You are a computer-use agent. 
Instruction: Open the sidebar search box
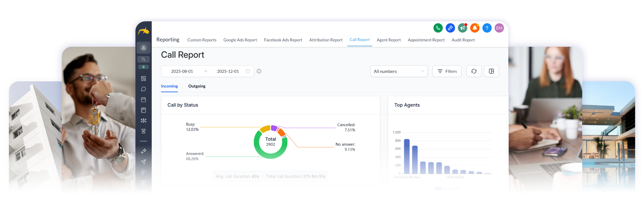pos(144,59)
